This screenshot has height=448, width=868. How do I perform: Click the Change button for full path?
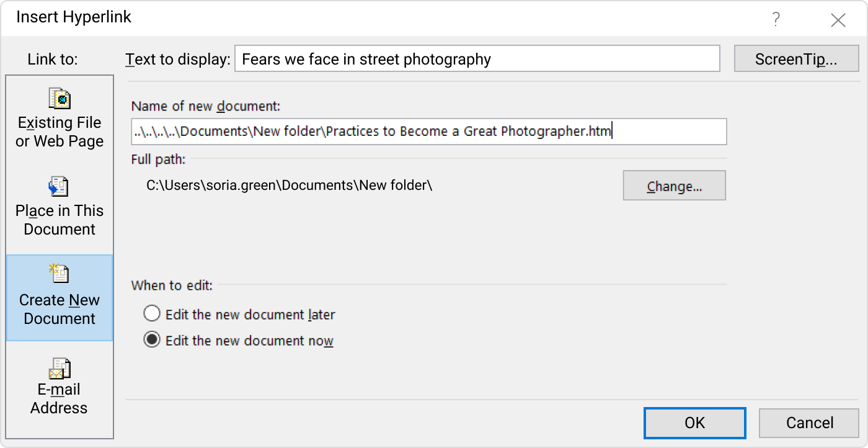click(x=675, y=186)
